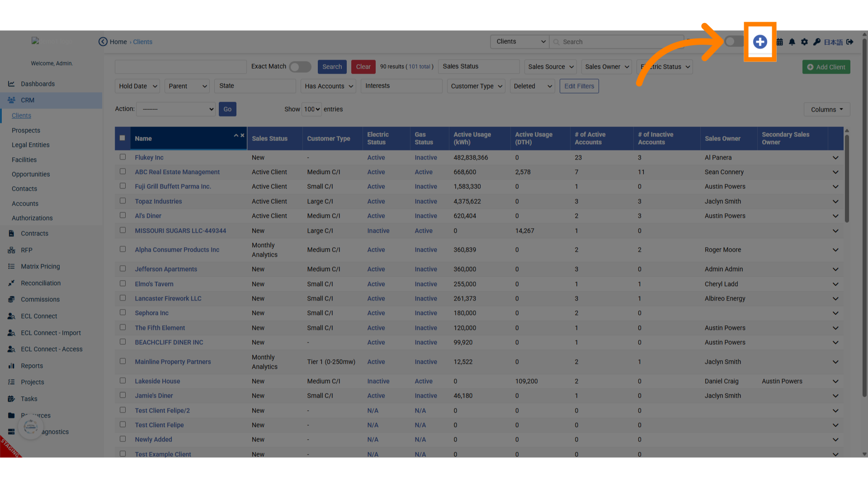Image resolution: width=868 pixels, height=488 pixels.
Task: Click the round chat widget icon
Action: [31, 427]
